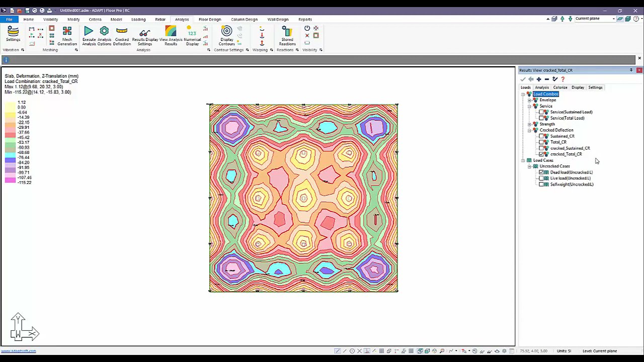The image size is (644, 362).
Task: Click the Level: Current plane status text
Action: tap(600, 351)
